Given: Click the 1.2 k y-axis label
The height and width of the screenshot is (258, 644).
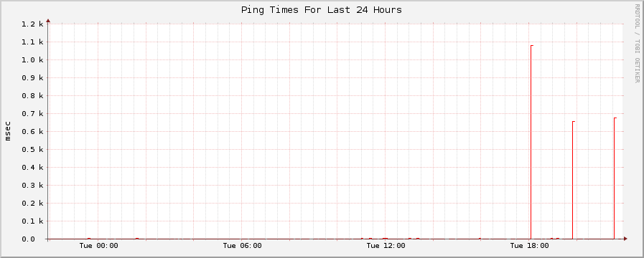Looking at the screenshot, I should click(32, 24).
